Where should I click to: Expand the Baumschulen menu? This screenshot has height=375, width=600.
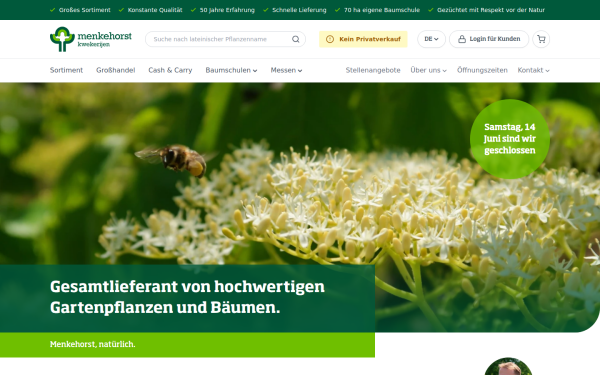[x=231, y=70]
